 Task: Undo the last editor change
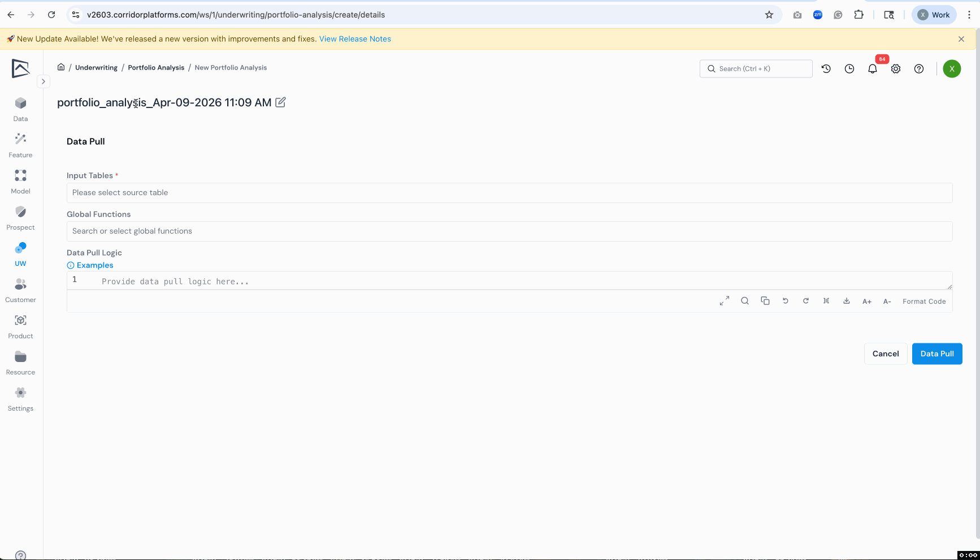[786, 301]
